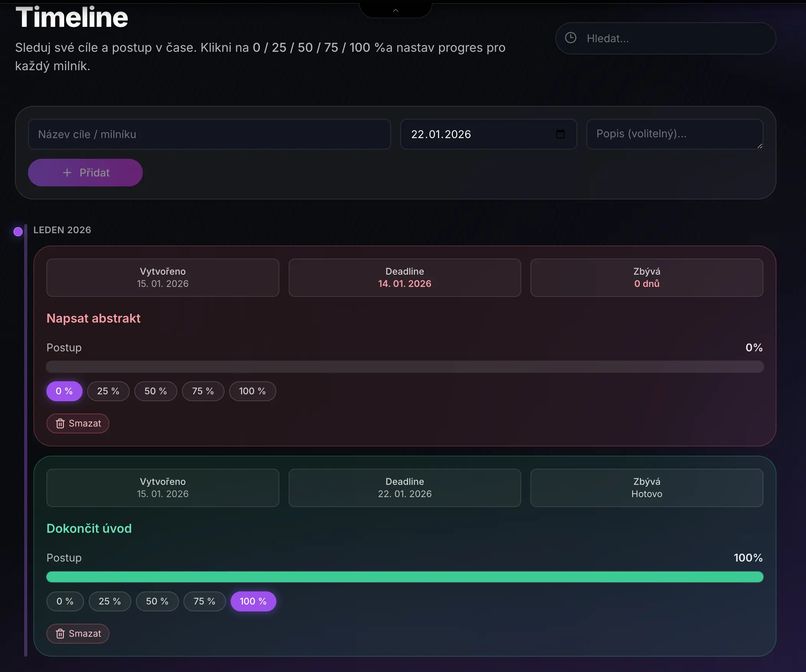Screen dimensions: 806x672
Task: Click the green progress bar of Dokončit úvod
Action: (x=405, y=577)
